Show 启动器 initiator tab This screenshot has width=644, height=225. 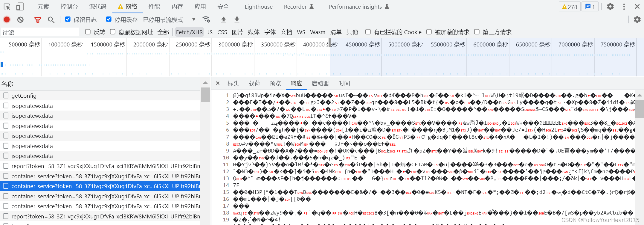[320, 83]
